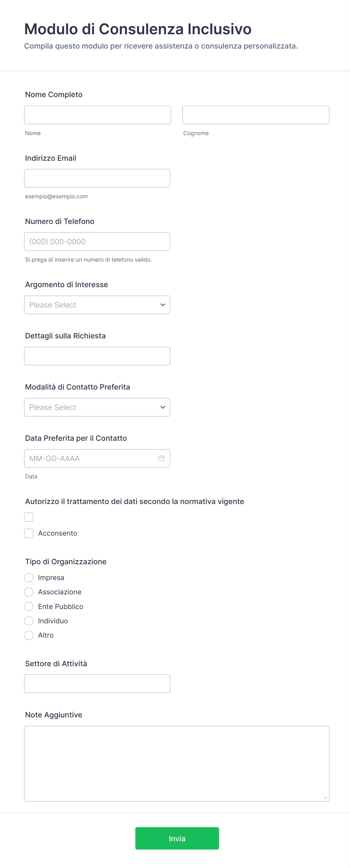
Task: Click the calendar icon in date field
Action: (161, 458)
